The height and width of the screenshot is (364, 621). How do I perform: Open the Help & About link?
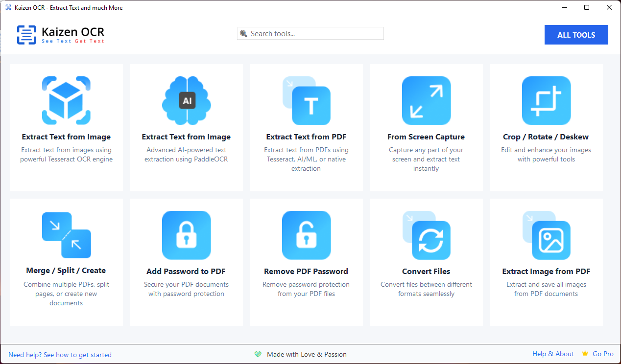(553, 354)
